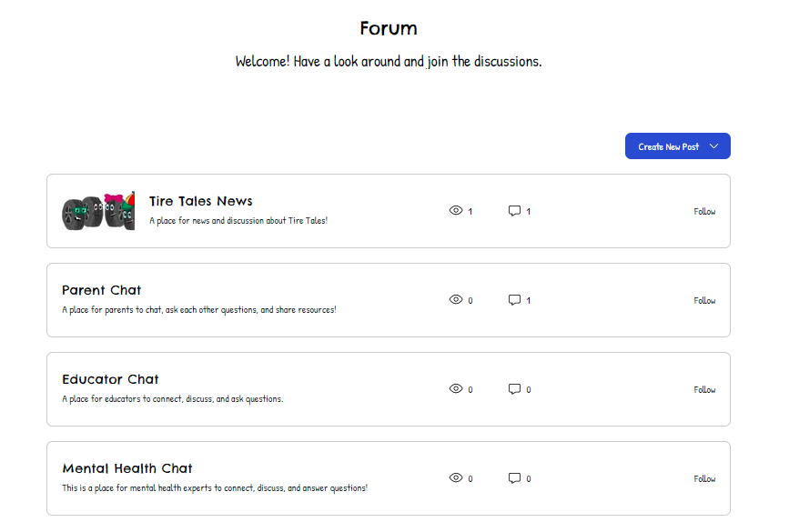789x532 pixels.
Task: Click the views eye icon for Tire Tales News
Action: pyautogui.click(x=456, y=210)
